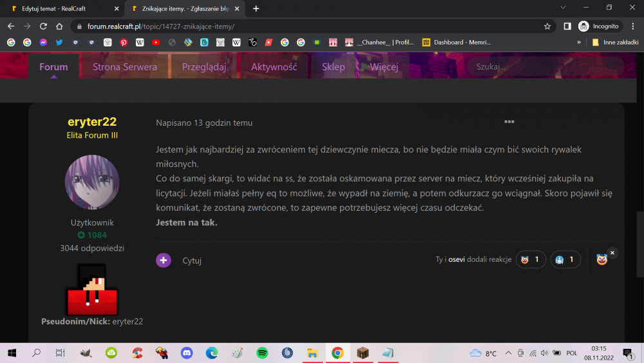Viewport: 644px width, 363px height.
Task: Open File Explorer from the taskbar
Action: click(312, 353)
